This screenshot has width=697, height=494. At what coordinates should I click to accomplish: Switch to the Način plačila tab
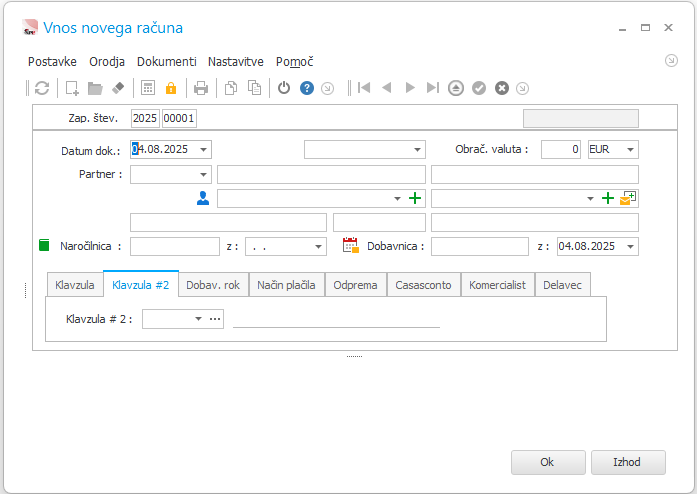[x=287, y=285]
